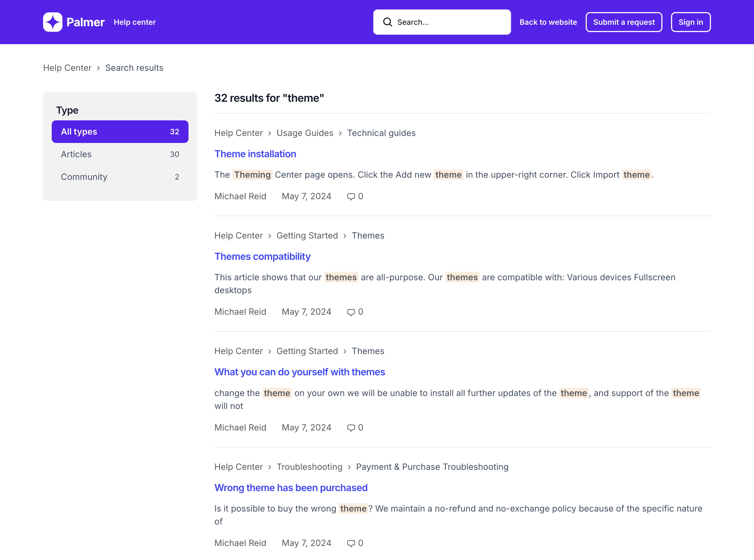Go Back to website
Screen dimensions: 754x560
pyautogui.click(x=548, y=22)
